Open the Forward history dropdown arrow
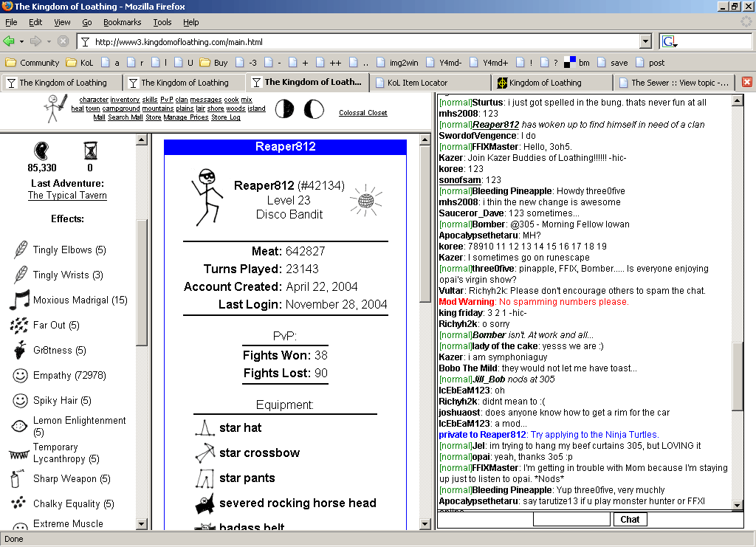 [x=49, y=41]
